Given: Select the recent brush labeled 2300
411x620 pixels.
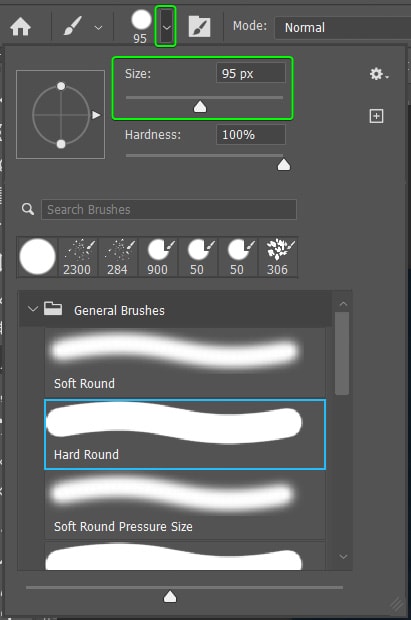Looking at the screenshot, I should coord(78,257).
